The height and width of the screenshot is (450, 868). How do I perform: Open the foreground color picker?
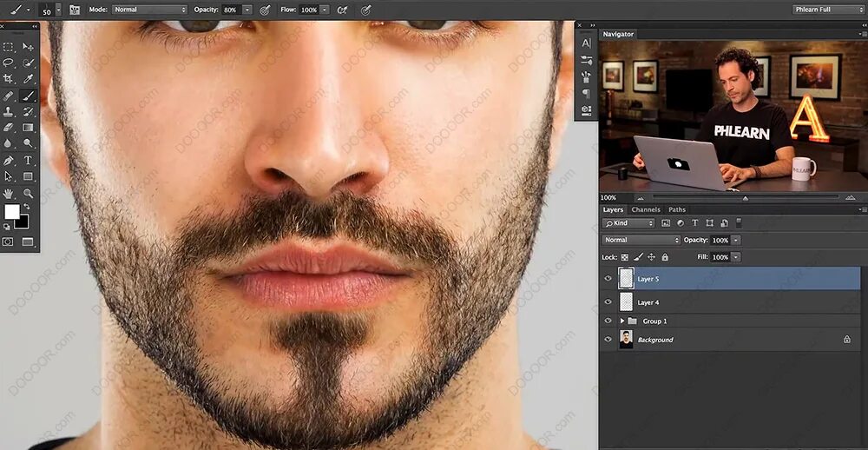click(11, 211)
